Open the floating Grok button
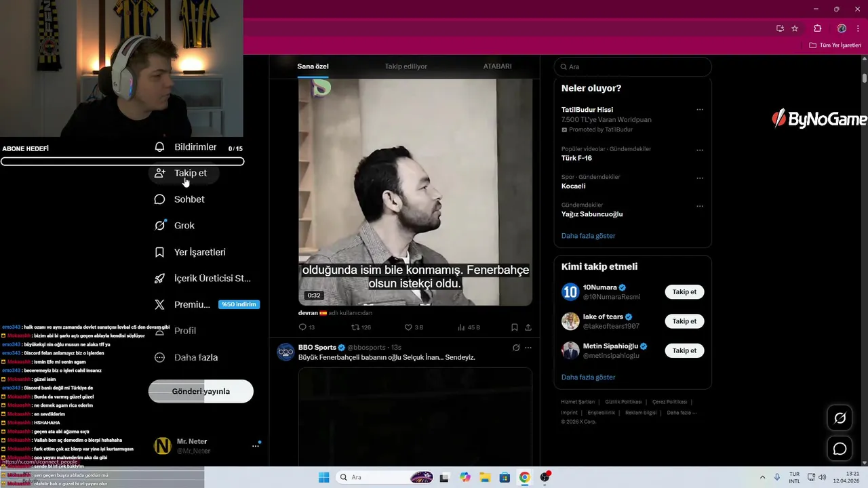Screen dimensions: 868x488 pyautogui.click(x=840, y=418)
